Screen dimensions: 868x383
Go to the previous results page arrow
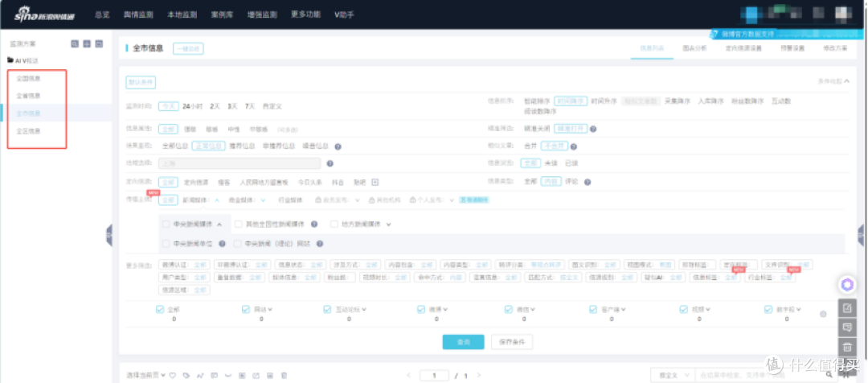[408, 376]
